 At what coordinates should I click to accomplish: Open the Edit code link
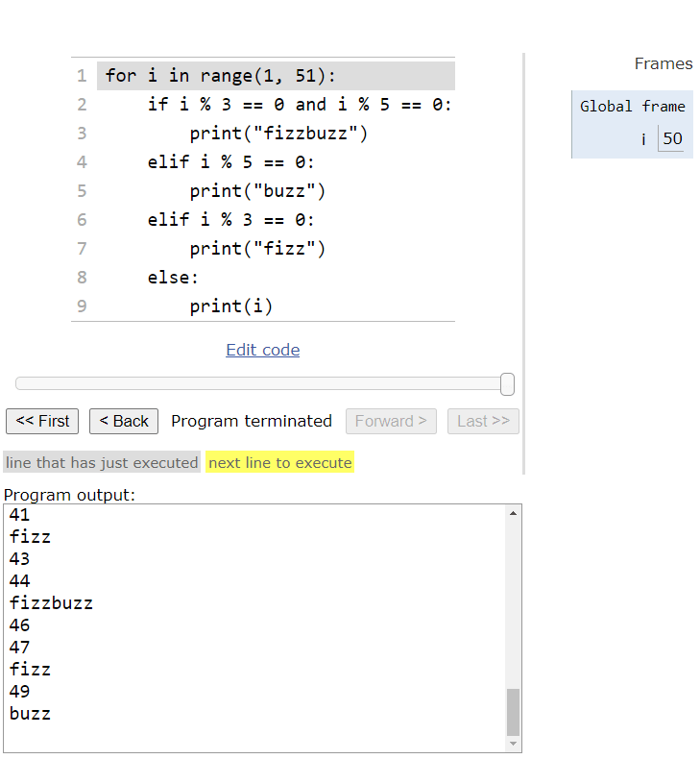tap(263, 350)
